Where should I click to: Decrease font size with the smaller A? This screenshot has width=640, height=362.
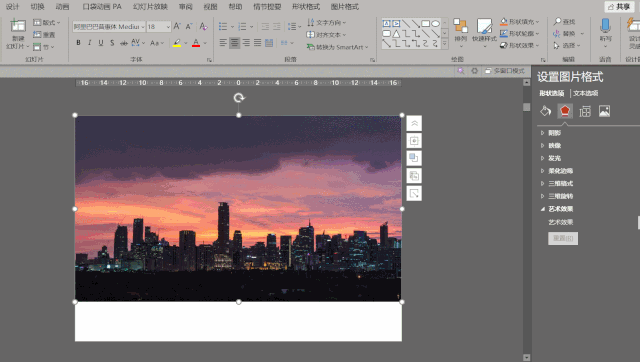coord(189,27)
